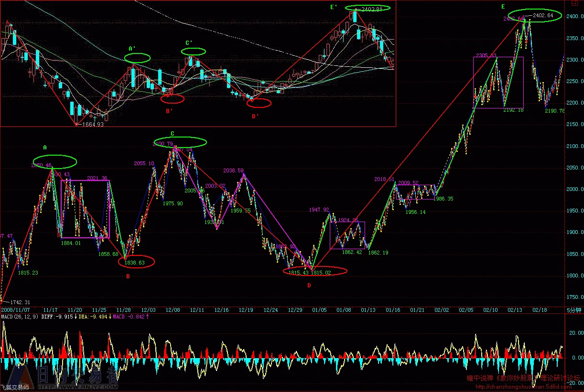
Task: Click the 1742.31 starting low label
Action: coord(19,302)
